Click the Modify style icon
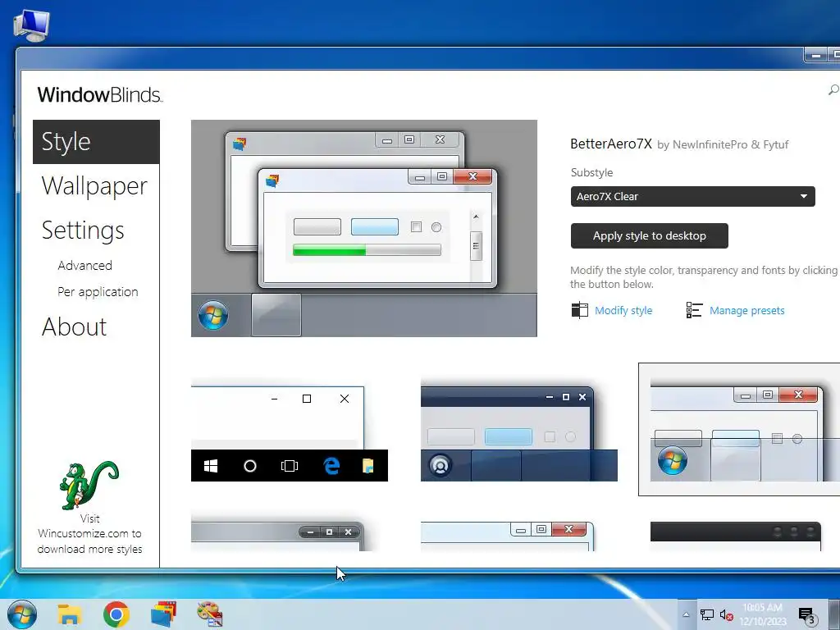This screenshot has width=840, height=630. [580, 310]
